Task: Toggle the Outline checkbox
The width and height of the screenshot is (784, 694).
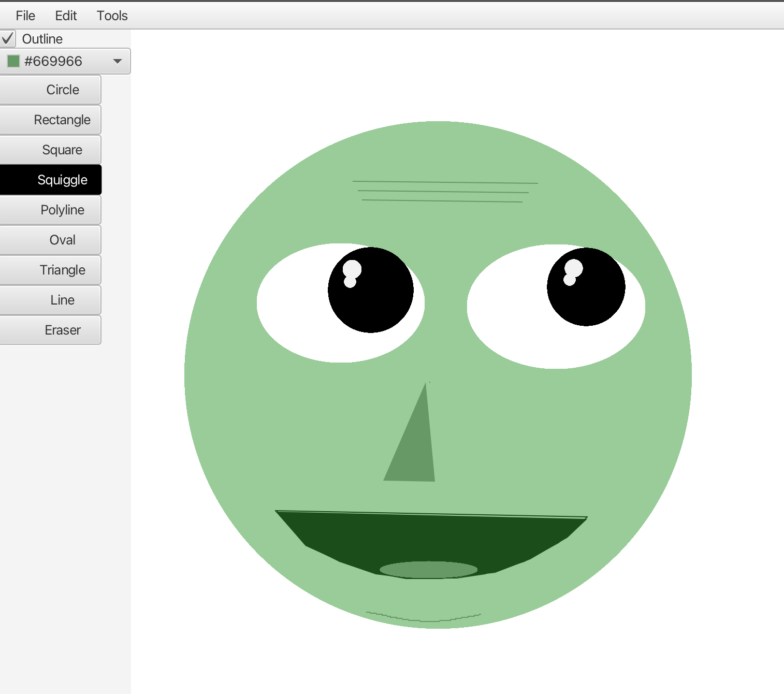Action: [8, 39]
